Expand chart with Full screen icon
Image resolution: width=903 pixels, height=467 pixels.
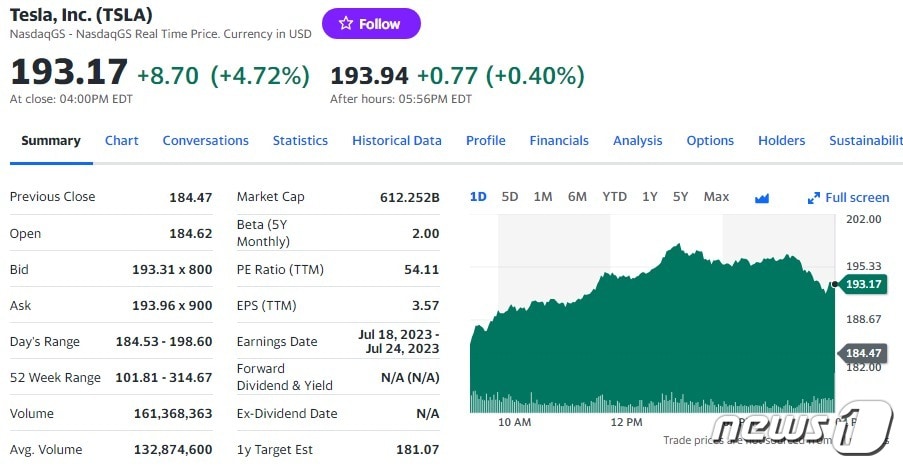point(848,198)
